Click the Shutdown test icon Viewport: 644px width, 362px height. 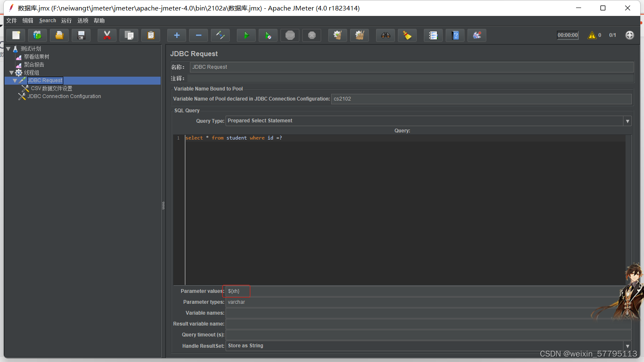pos(312,36)
